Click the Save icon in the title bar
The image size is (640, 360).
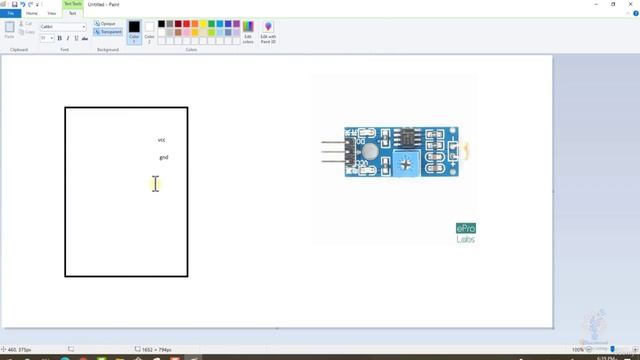[14, 4]
